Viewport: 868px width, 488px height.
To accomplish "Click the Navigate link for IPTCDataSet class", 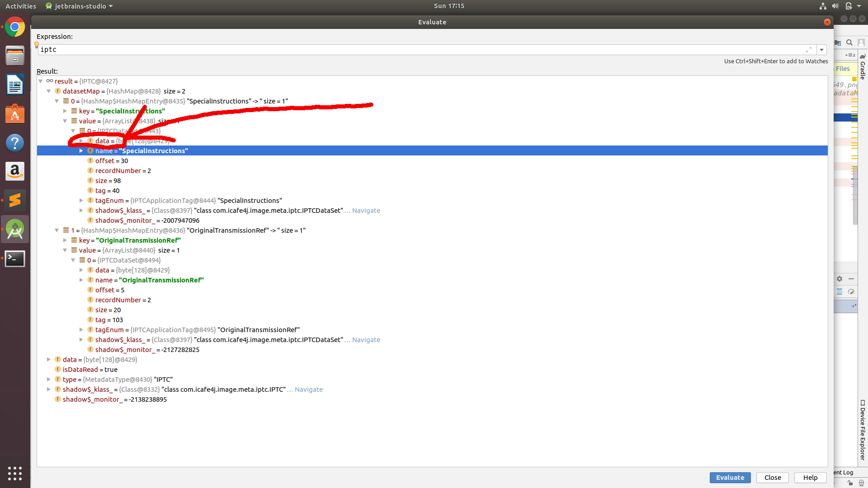I will (365, 210).
